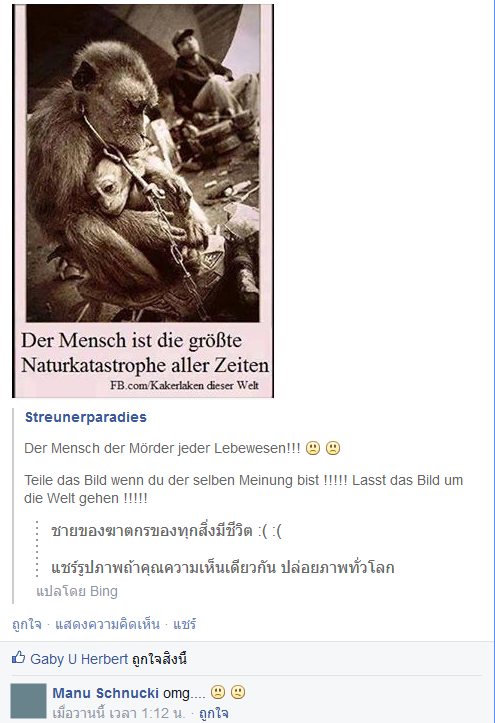This screenshot has width=495, height=723.
Task: Click the Thai translated text first line
Action: point(166,531)
